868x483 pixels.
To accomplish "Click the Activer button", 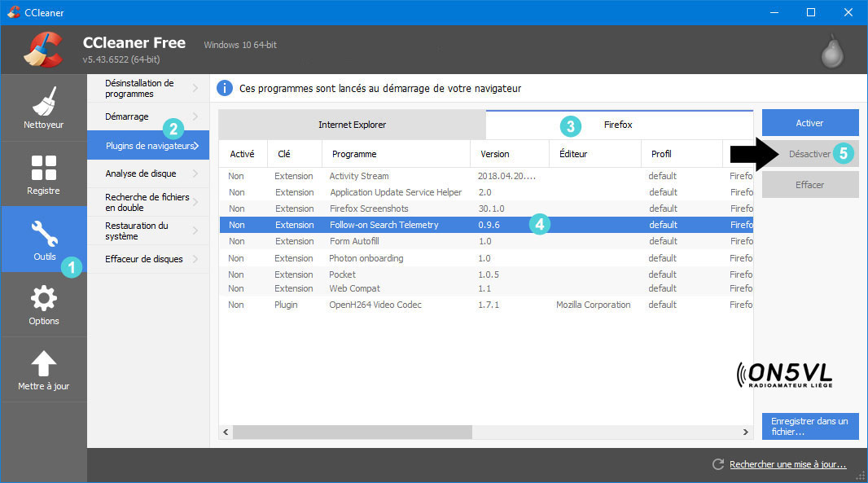I will [x=810, y=123].
